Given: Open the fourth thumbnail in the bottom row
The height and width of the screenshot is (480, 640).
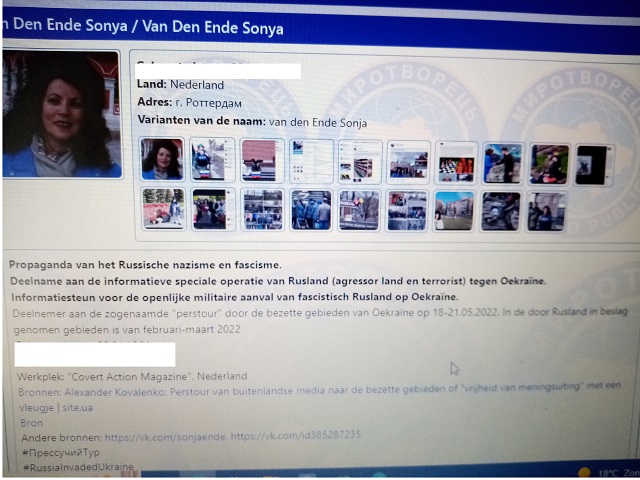Looking at the screenshot, I should [310, 210].
